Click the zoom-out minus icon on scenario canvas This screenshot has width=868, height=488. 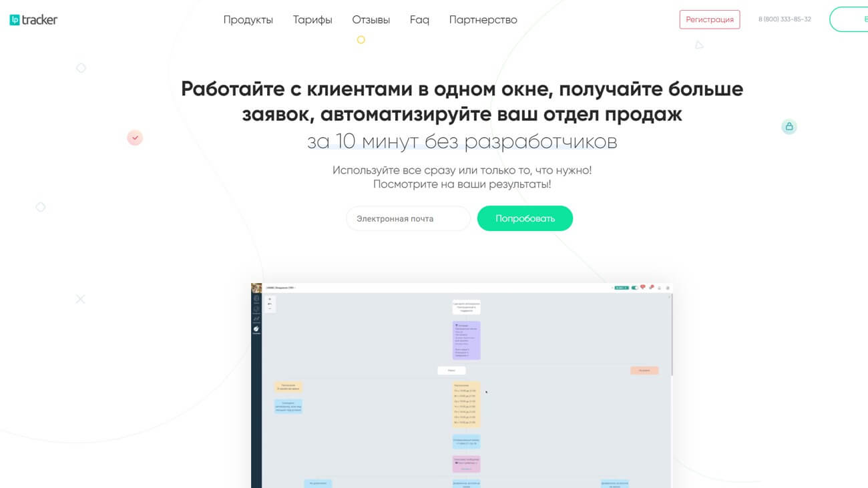(x=270, y=310)
